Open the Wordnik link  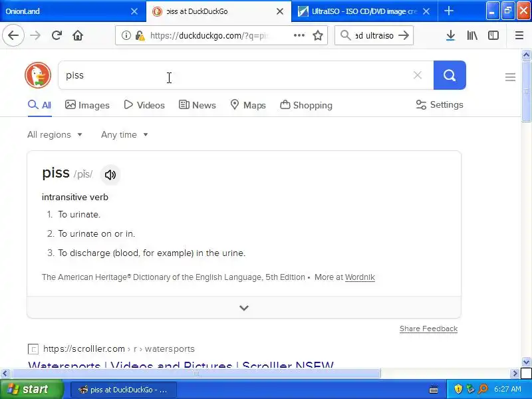coord(360,277)
